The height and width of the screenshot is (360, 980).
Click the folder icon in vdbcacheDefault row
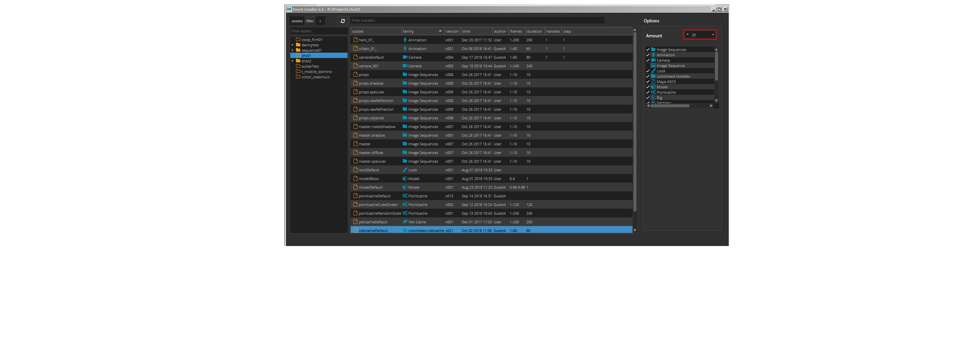[405, 230]
